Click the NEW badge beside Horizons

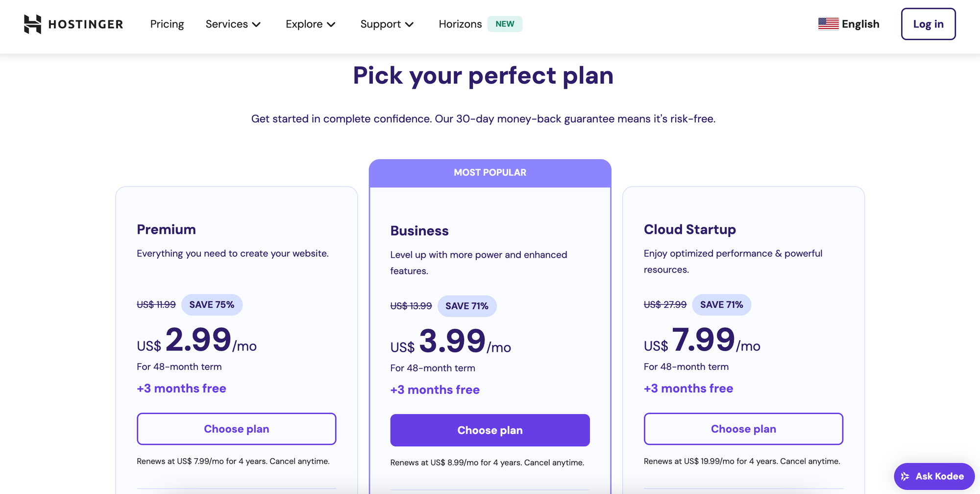click(505, 24)
